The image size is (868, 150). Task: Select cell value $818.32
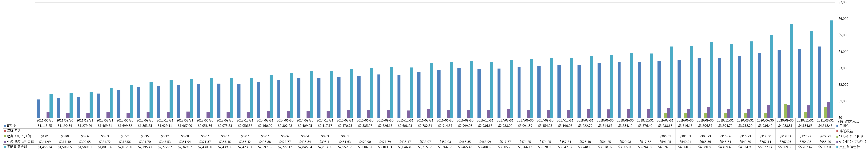pyautogui.click(x=785, y=136)
